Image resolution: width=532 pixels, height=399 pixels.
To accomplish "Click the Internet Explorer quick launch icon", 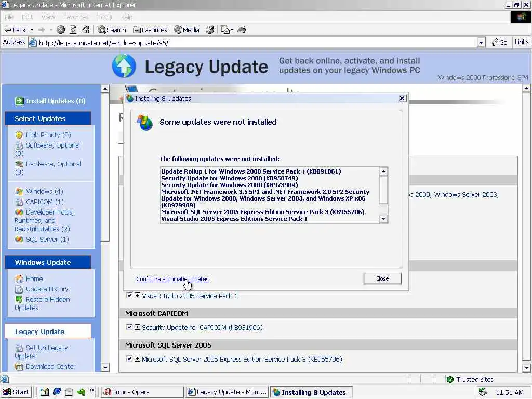I will coord(57,392).
